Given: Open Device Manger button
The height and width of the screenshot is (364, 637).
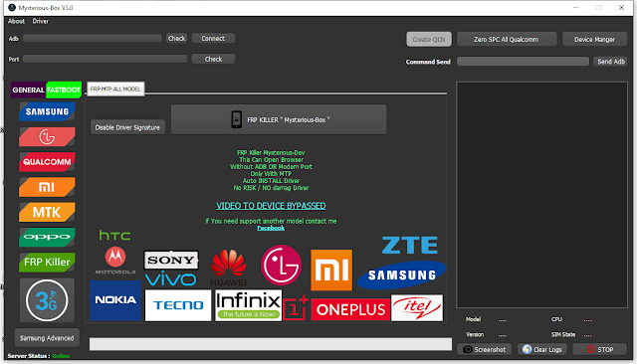Looking at the screenshot, I should click(595, 40).
